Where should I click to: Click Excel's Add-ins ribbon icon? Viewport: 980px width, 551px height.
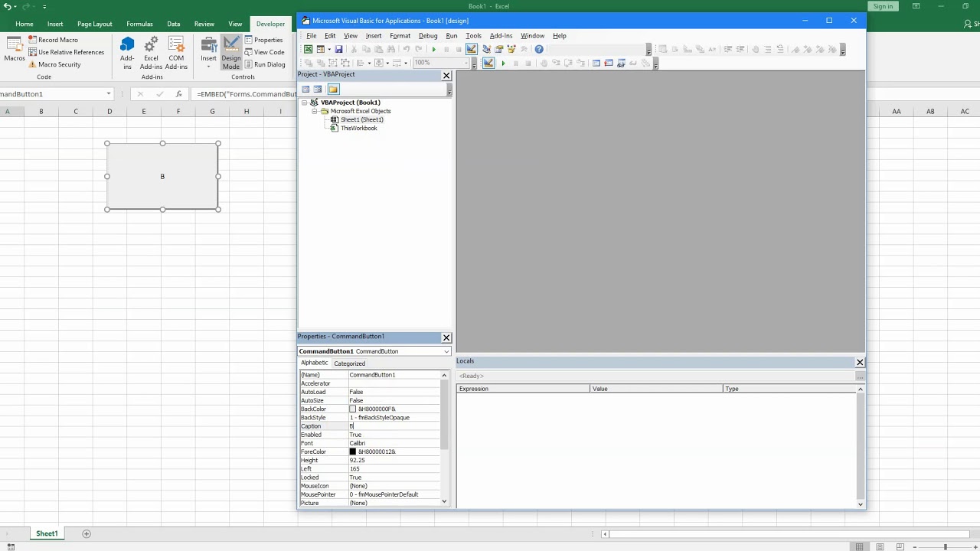pyautogui.click(x=127, y=53)
